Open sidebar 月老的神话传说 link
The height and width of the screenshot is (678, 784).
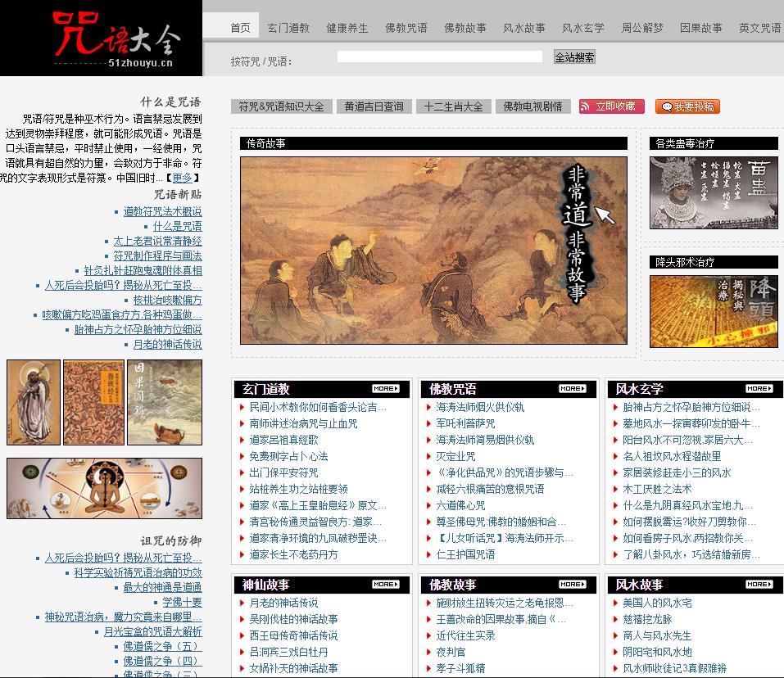[167, 344]
